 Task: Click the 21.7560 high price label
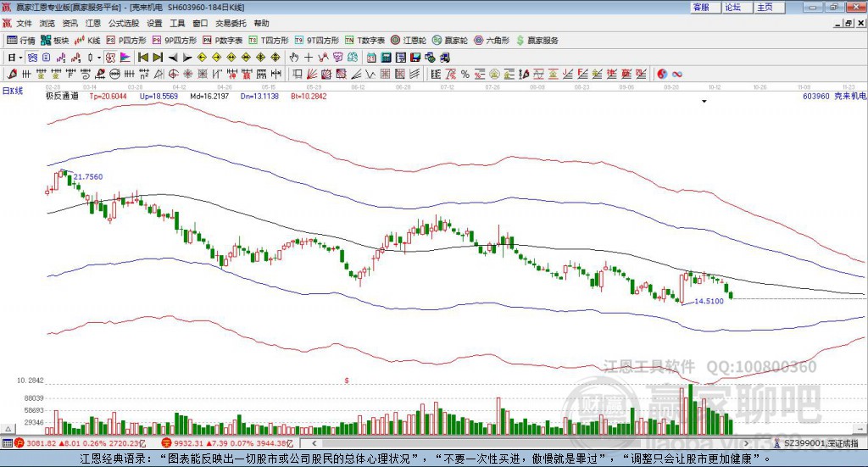point(88,176)
